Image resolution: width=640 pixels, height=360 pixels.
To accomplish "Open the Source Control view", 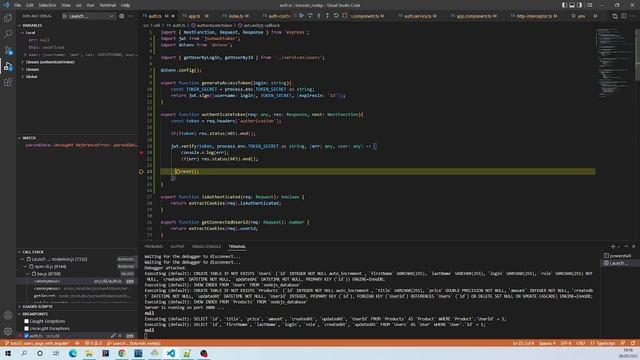I will pyautogui.click(x=8, y=50).
